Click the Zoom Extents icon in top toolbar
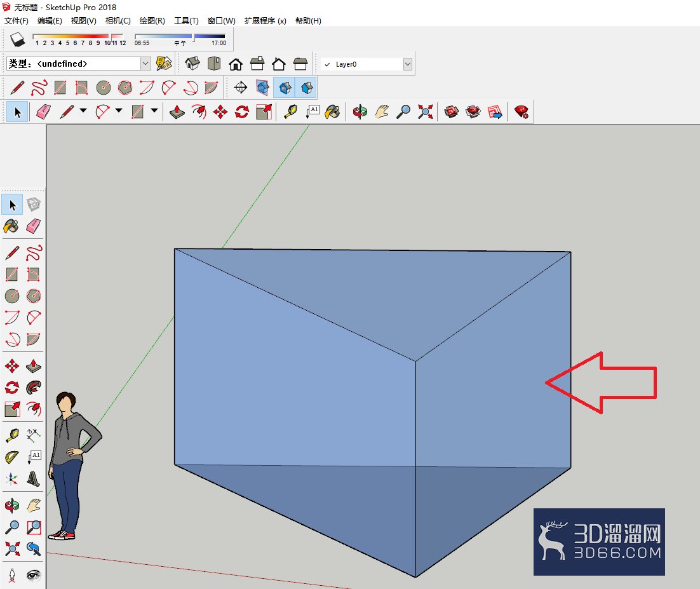 [x=426, y=112]
